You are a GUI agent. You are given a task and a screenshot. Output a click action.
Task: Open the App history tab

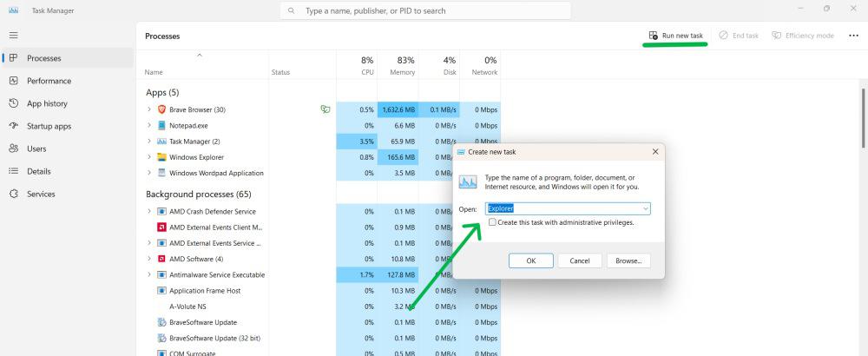(68, 103)
